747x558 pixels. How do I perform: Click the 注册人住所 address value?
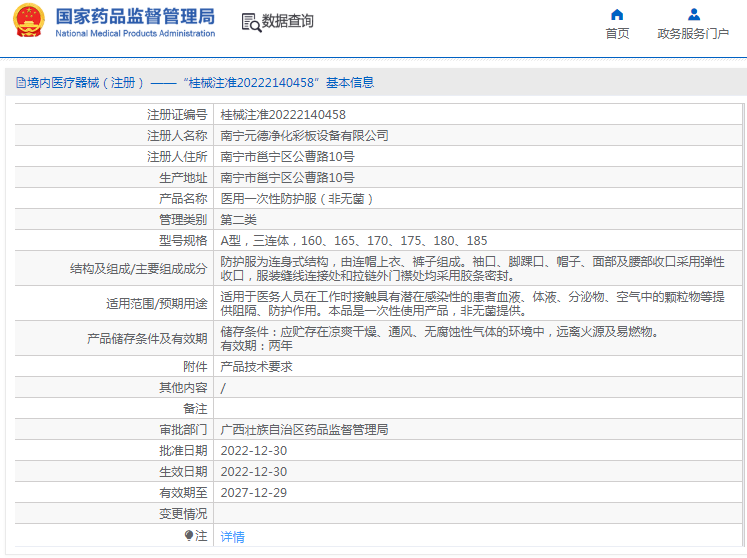287,157
